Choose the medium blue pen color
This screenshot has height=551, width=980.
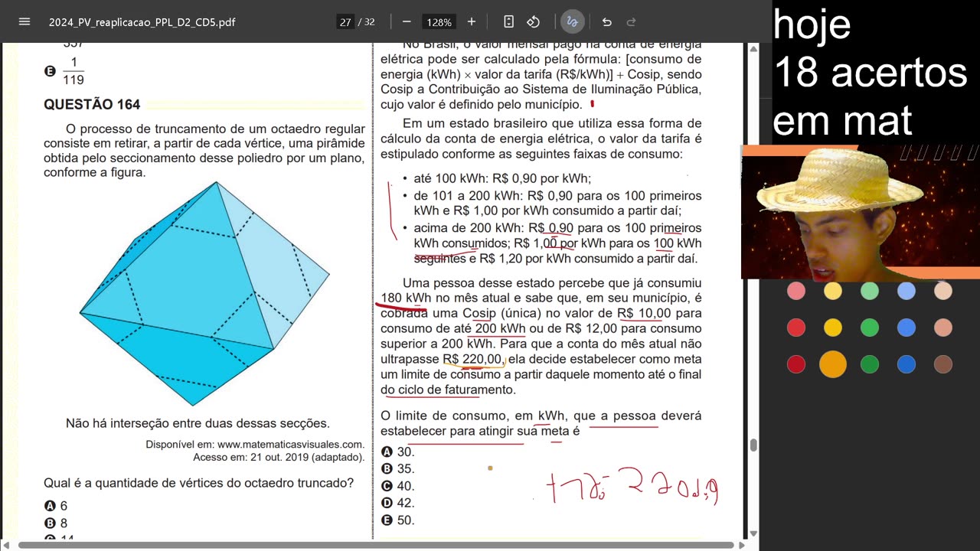pos(906,328)
